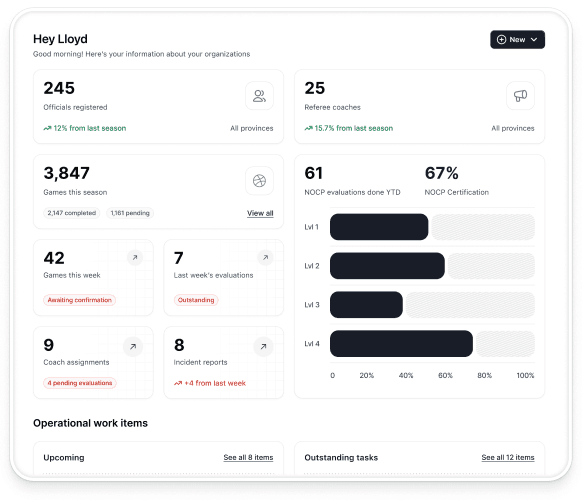Viewport: 582px width, 500px height.
Task: Click the Upcoming section heading
Action: point(64,457)
